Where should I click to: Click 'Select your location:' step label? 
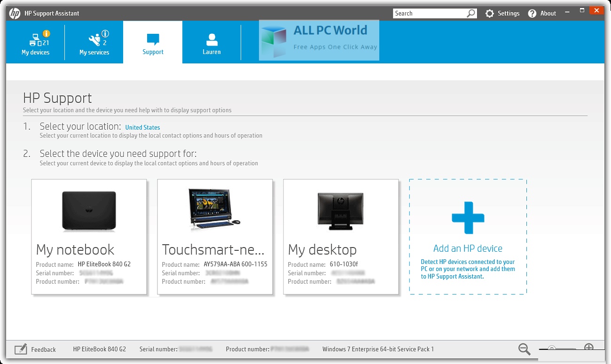80,126
